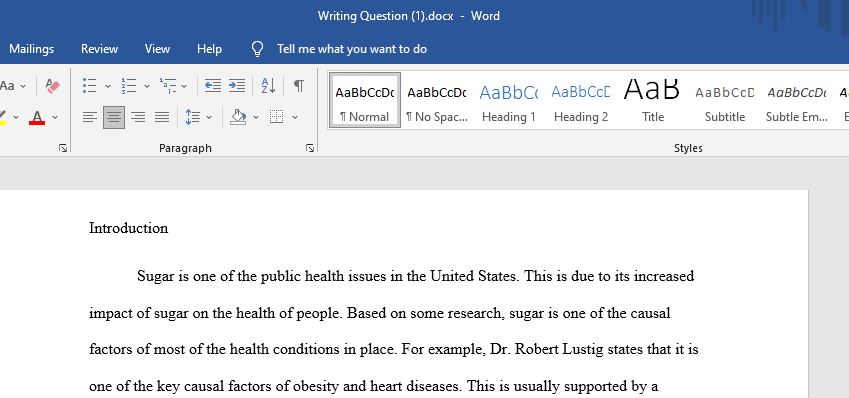
Task: Switch to the Review tab
Action: point(99,49)
